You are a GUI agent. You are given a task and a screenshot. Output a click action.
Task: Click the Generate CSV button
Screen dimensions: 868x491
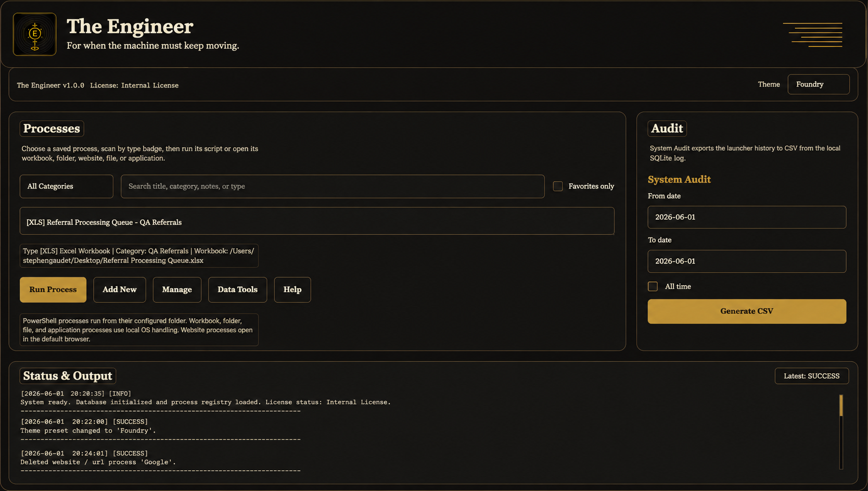[747, 311]
